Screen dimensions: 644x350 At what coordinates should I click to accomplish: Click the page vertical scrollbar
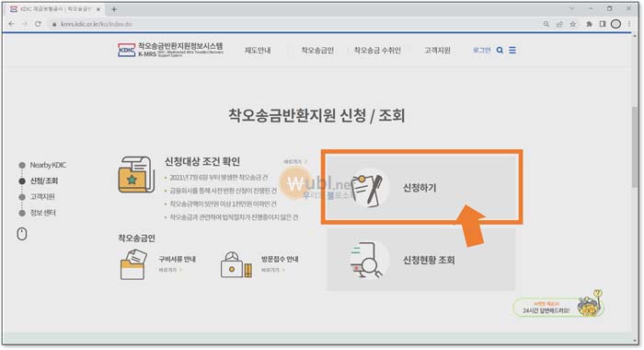(635, 146)
